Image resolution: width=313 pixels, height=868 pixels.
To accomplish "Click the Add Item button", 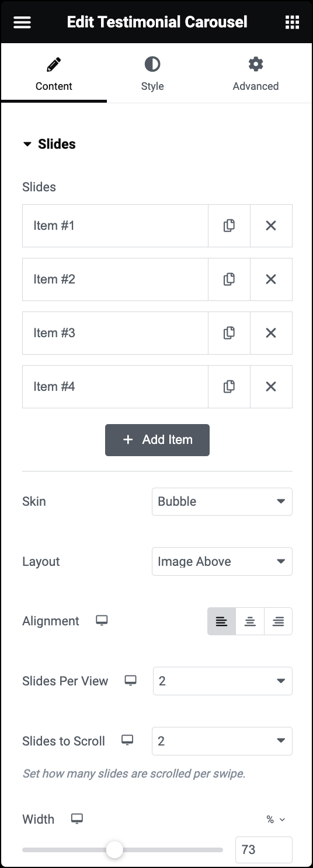I will pyautogui.click(x=157, y=440).
